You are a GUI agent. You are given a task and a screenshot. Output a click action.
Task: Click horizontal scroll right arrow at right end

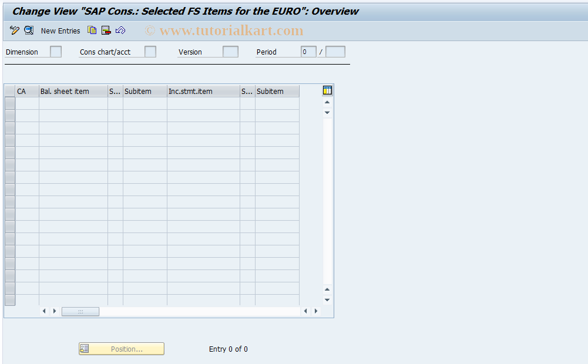tap(316, 311)
